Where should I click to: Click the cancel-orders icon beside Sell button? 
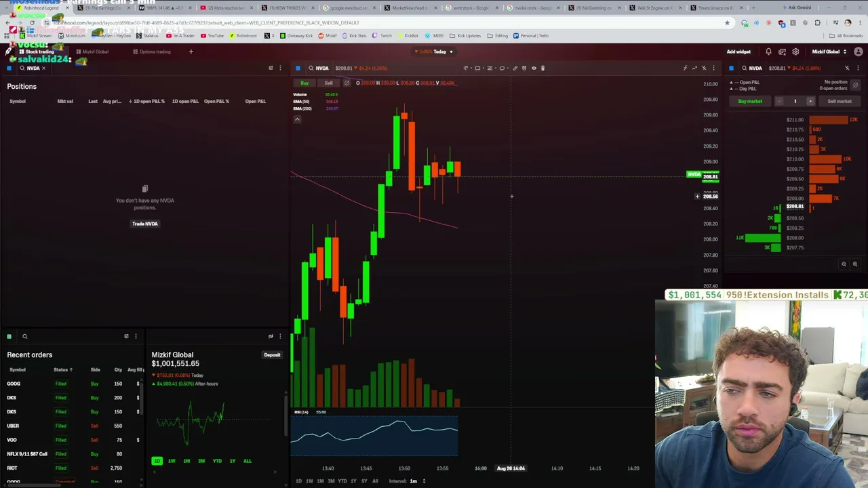pos(347,83)
